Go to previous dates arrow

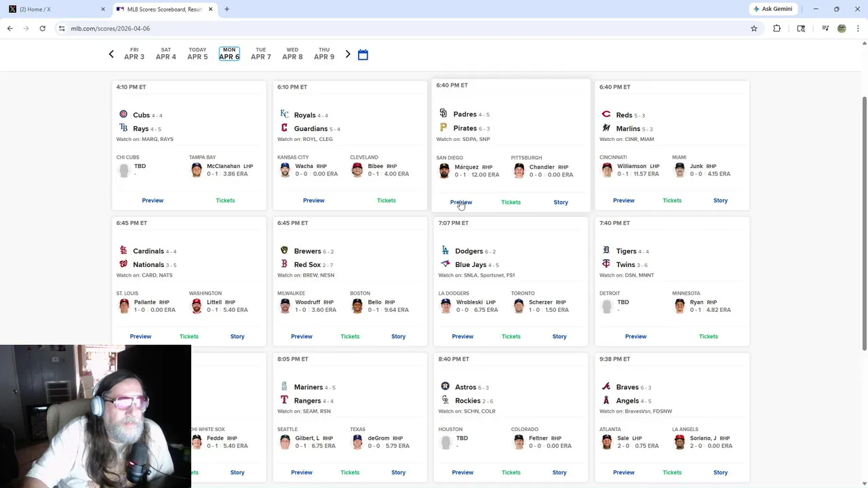[x=111, y=54]
